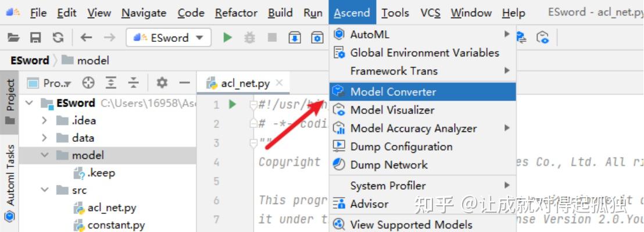Click the Synchronize refresh icon
644x232 pixels.
(x=58, y=38)
